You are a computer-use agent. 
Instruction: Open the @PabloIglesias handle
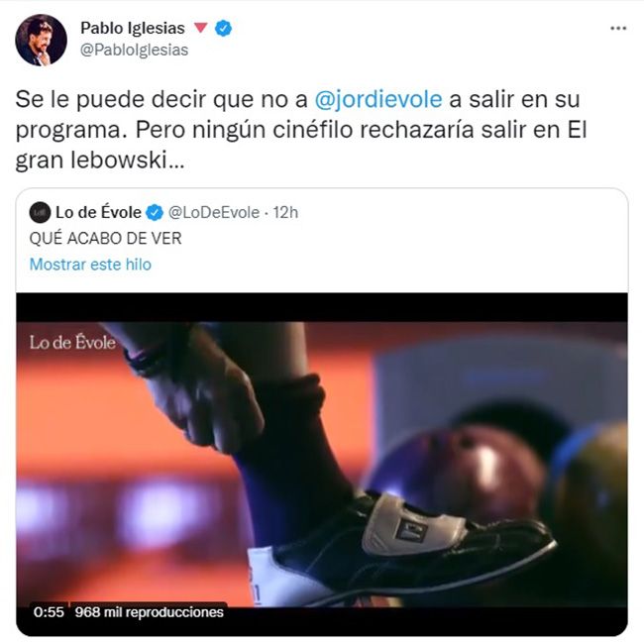[x=135, y=51]
